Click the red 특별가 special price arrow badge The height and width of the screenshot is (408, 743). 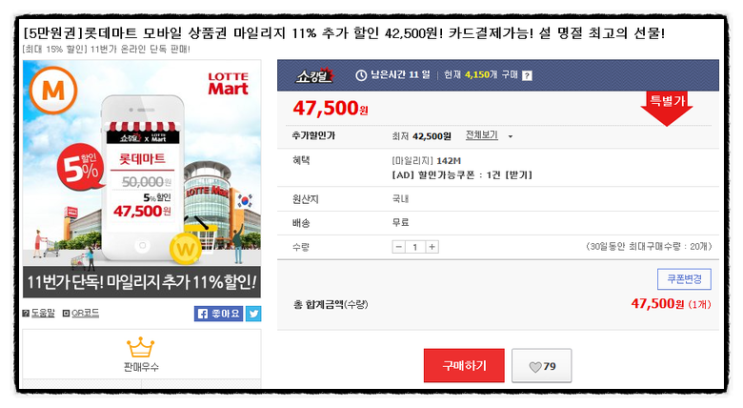pyautogui.click(x=666, y=109)
